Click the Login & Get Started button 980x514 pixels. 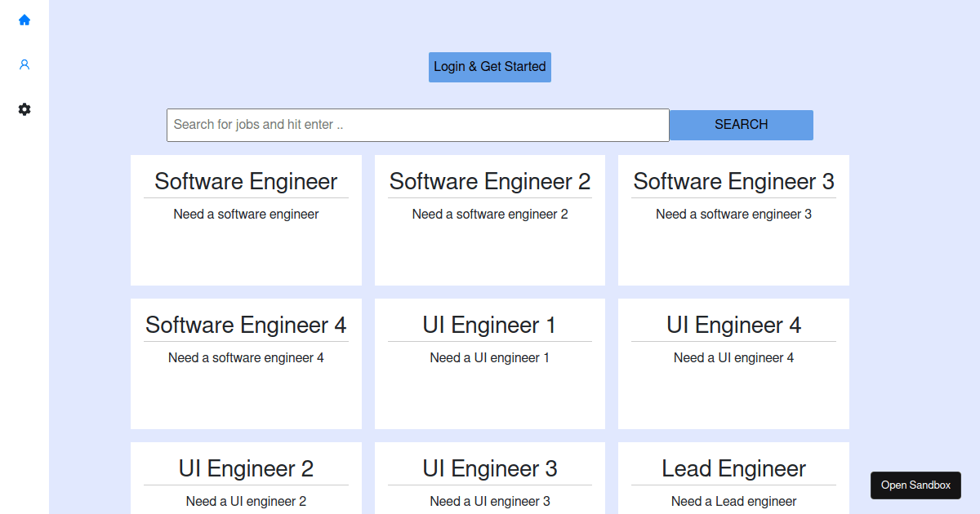click(489, 67)
